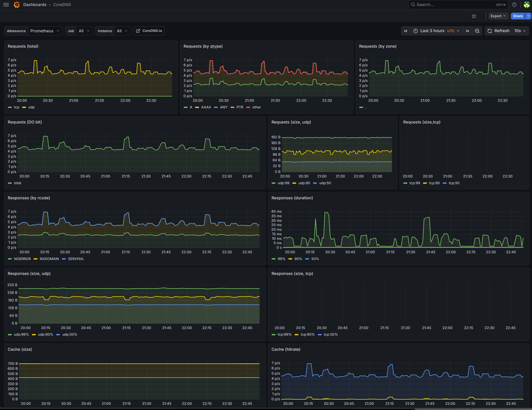532x410 pixels.
Task: Click the Cache (size) panel title
Action: 20,350
